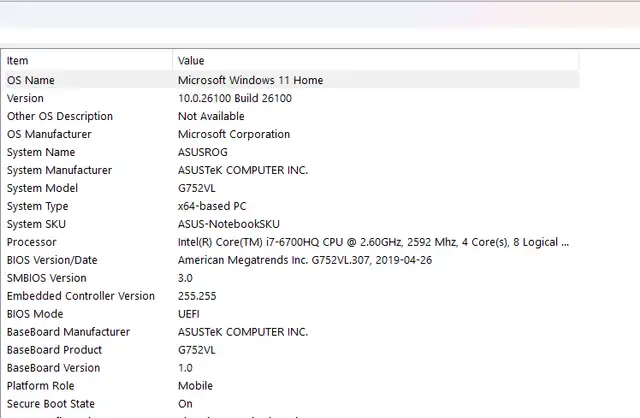Select the SMBIOS Version row label
Image resolution: width=640 pixels, height=418 pixels.
click(x=47, y=278)
